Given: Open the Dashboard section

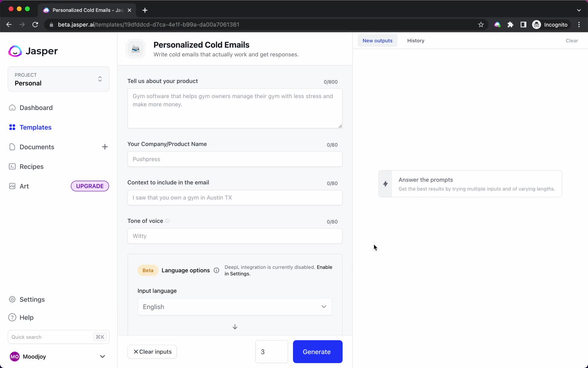Looking at the screenshot, I should (36, 107).
